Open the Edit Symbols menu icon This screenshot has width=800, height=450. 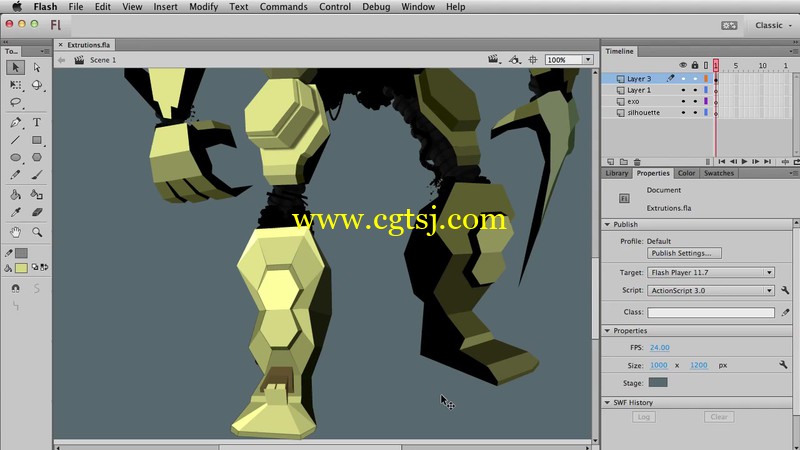point(514,60)
